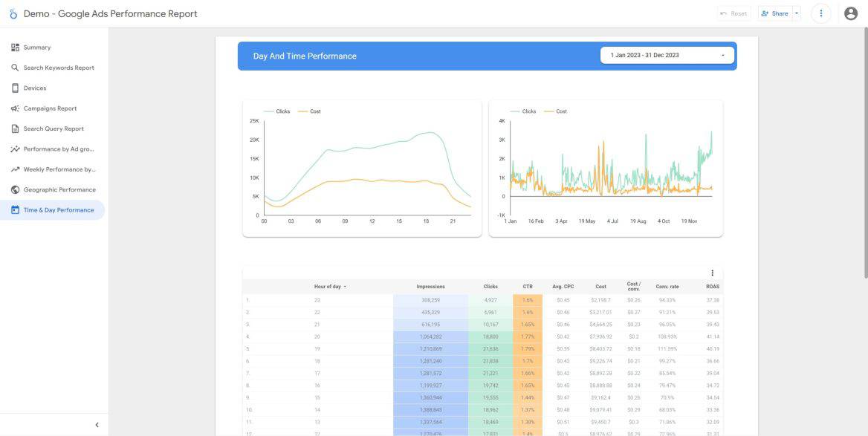Click the Search Keywords Report magnifier icon
Screen dimensions: 868x436
(15, 68)
